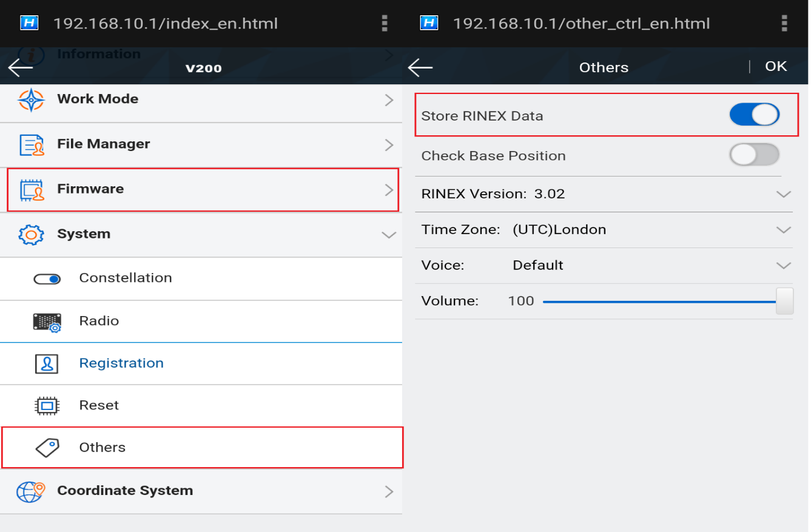Click the Reset chip icon
The width and height of the screenshot is (811, 532).
pos(47,405)
